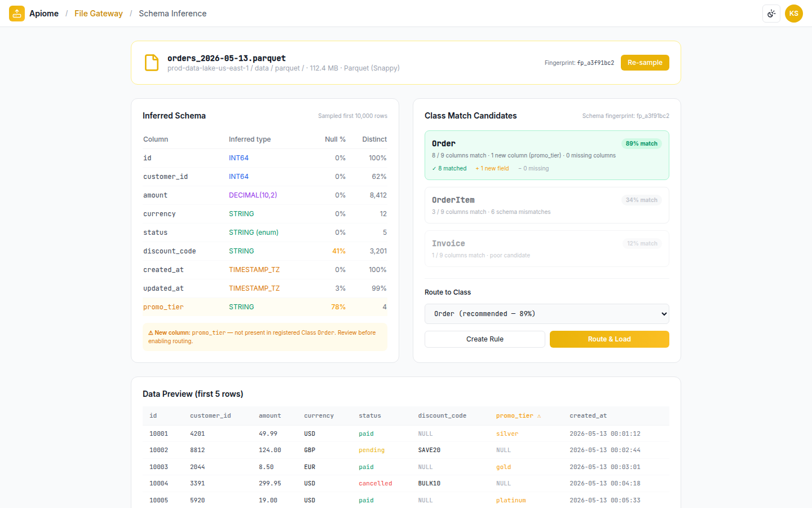Click the parquet file document icon
This screenshot has height=508, width=812.
point(152,63)
